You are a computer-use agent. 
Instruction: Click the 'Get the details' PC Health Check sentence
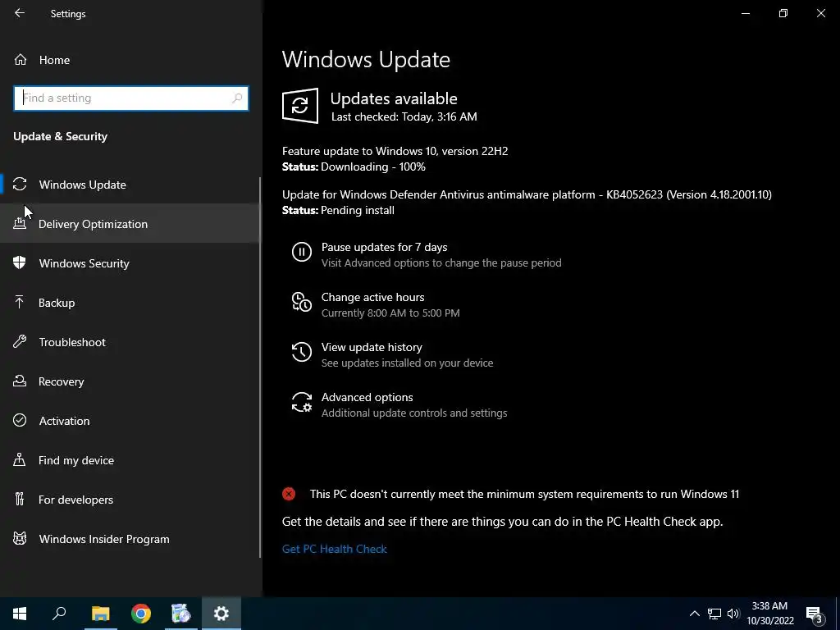tap(503, 522)
